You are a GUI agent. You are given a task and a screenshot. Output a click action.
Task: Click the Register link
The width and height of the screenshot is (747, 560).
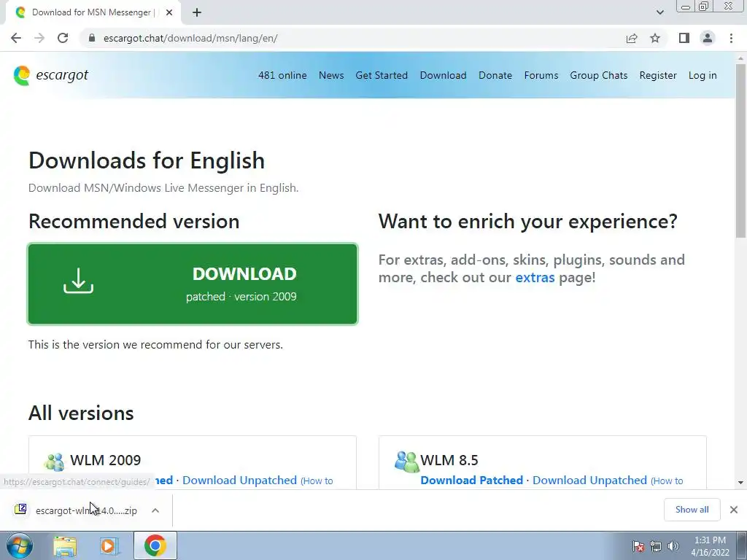(x=658, y=75)
